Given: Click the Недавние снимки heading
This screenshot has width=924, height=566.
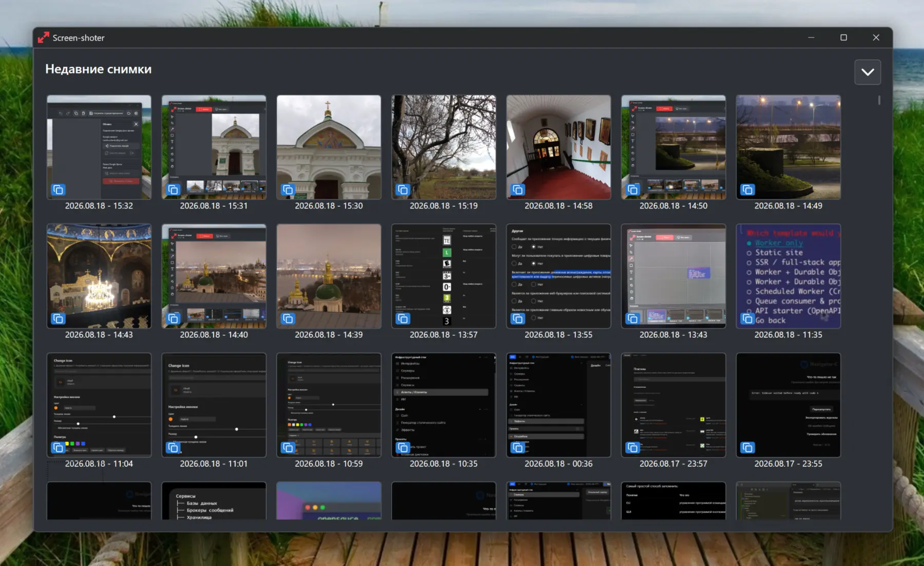Looking at the screenshot, I should [99, 69].
